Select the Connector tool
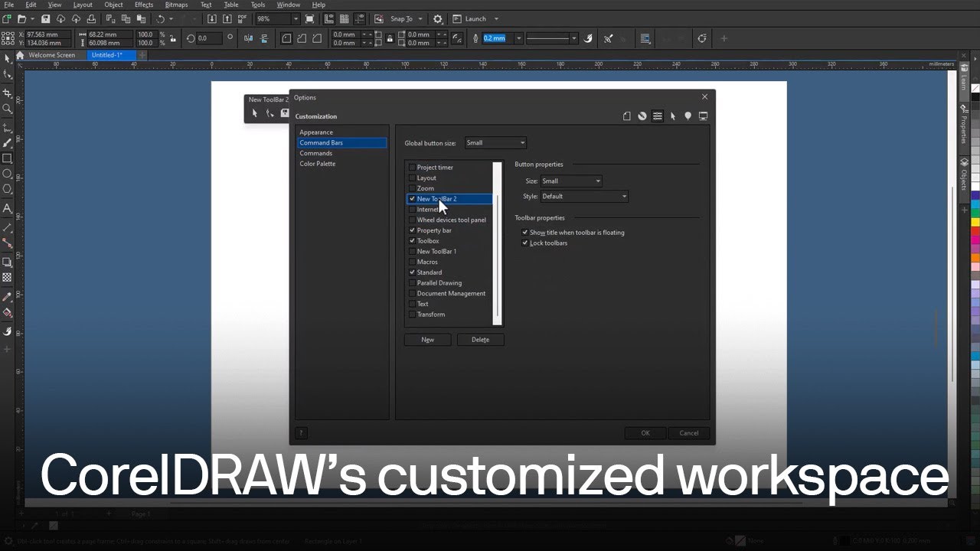Viewport: 980px width, 551px height. pos(7,243)
